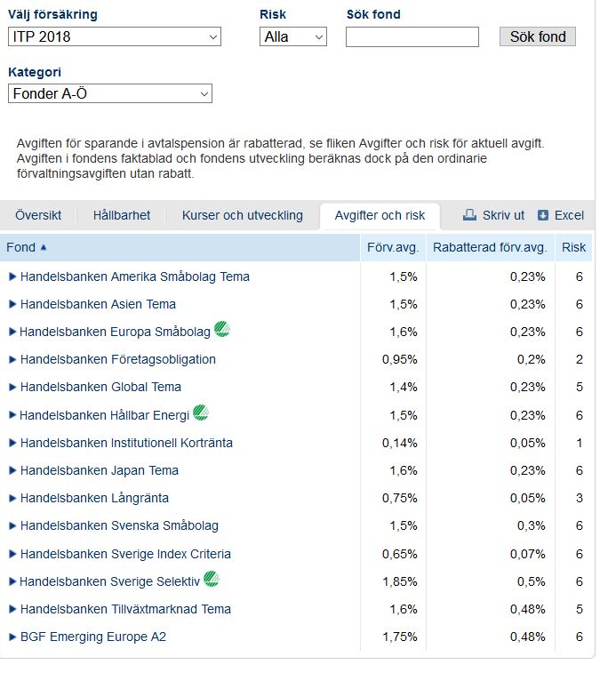
Task: Open Handelsbanken Långränta fund link
Action: click(x=94, y=498)
